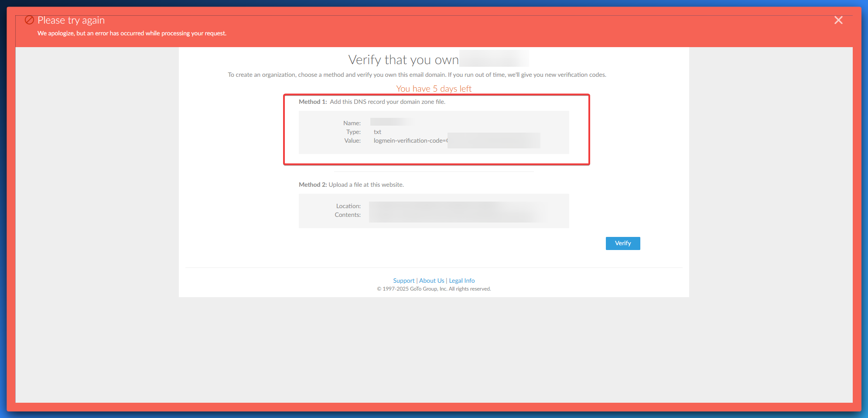Dismiss the error banner with the X
This screenshot has width=868, height=418.
tap(838, 20)
